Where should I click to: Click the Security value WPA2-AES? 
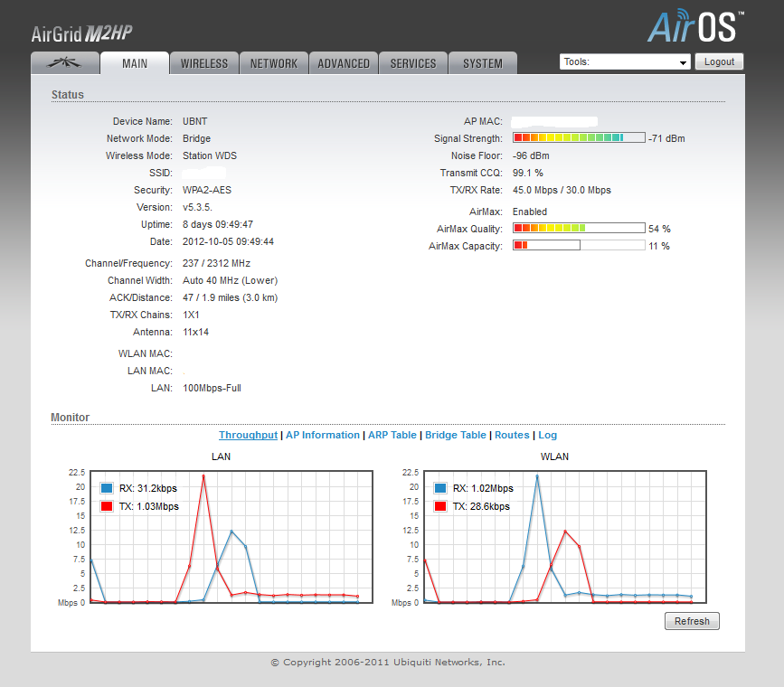(207, 190)
